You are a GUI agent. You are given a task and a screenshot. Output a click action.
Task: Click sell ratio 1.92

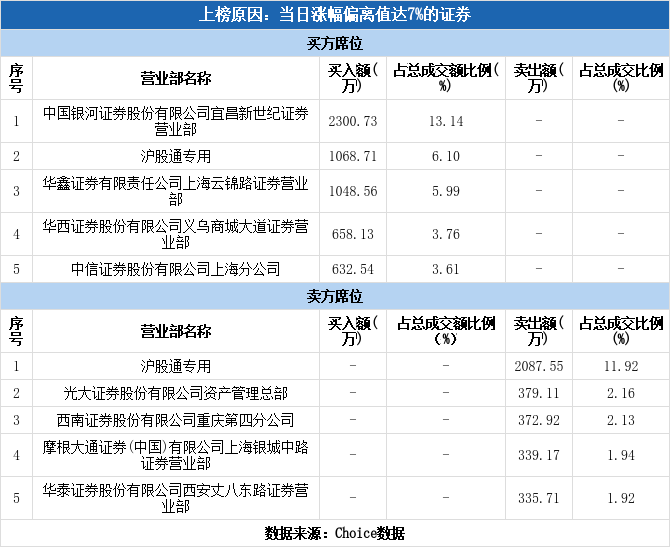pyautogui.click(x=621, y=498)
